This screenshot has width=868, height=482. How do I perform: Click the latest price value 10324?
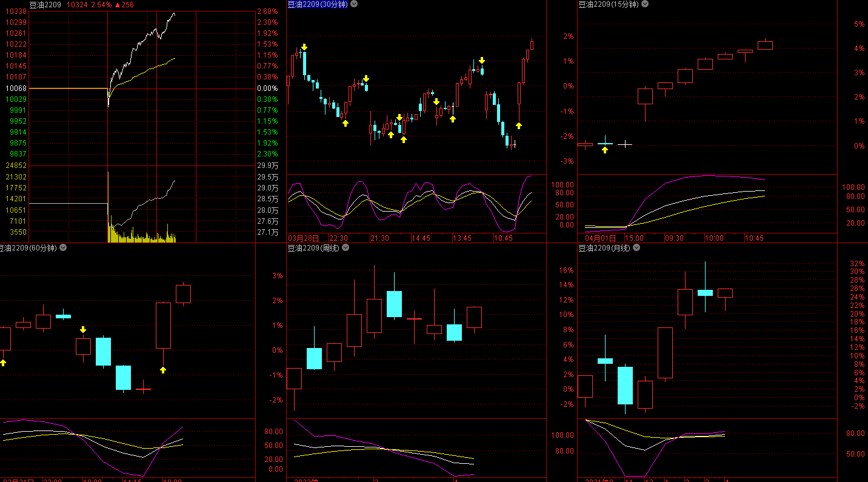76,4
